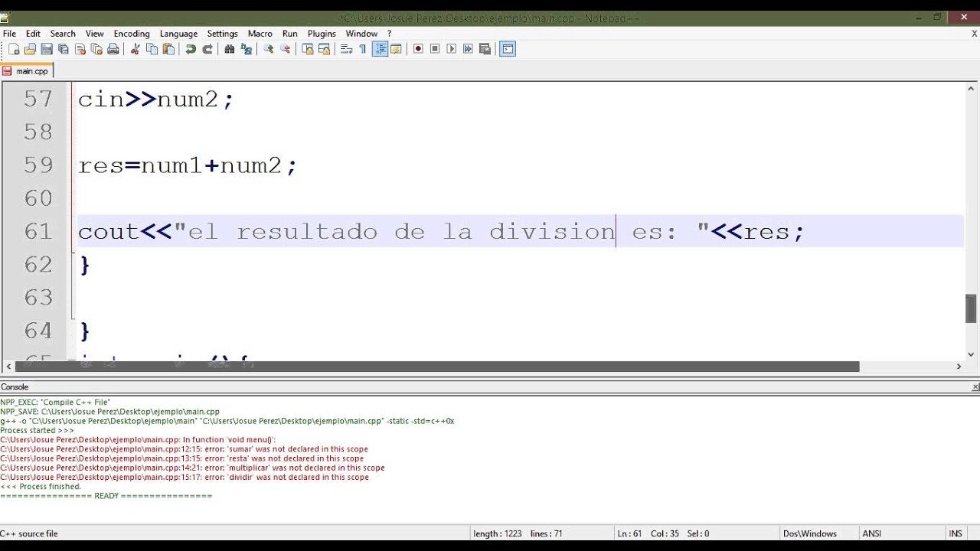Open the ? help menu

389,34
